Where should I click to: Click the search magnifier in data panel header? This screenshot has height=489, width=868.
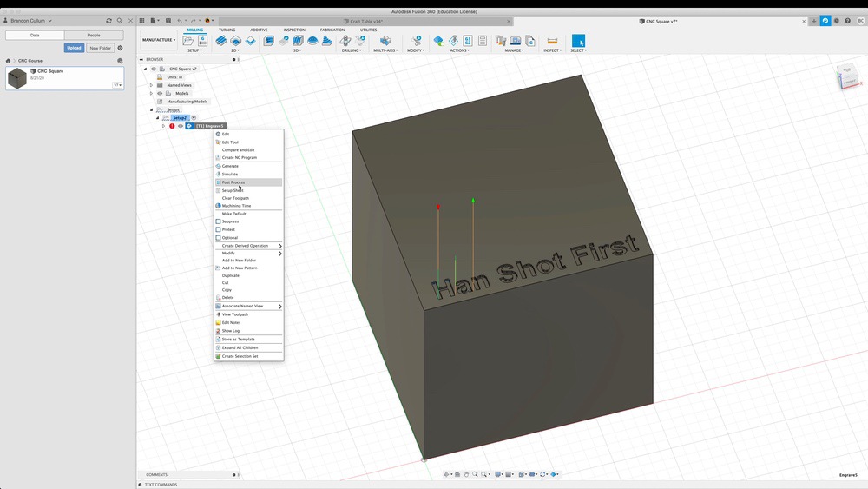click(x=120, y=21)
